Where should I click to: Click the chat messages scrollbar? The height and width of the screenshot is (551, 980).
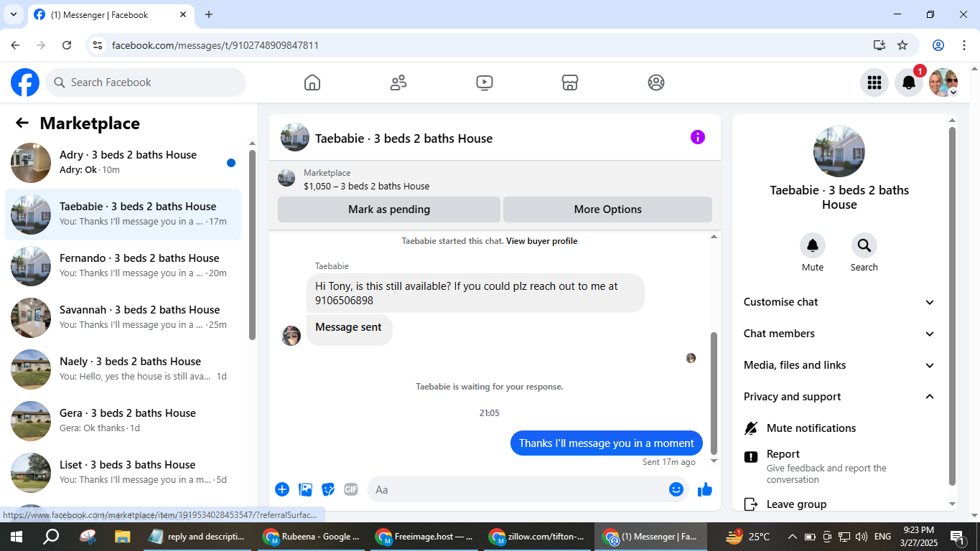(714, 392)
